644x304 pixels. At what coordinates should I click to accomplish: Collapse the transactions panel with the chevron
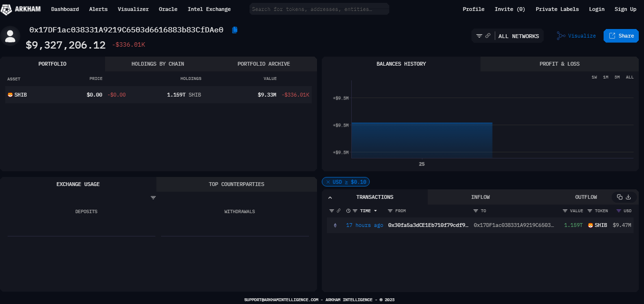click(x=330, y=197)
